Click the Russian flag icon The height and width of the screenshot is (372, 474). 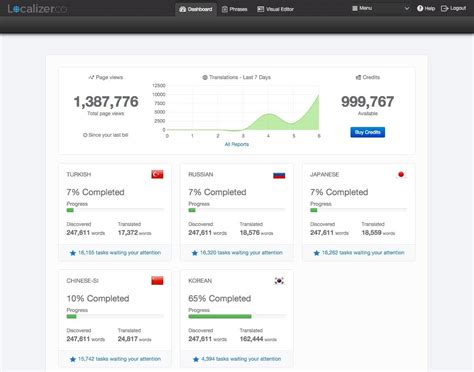coord(279,175)
